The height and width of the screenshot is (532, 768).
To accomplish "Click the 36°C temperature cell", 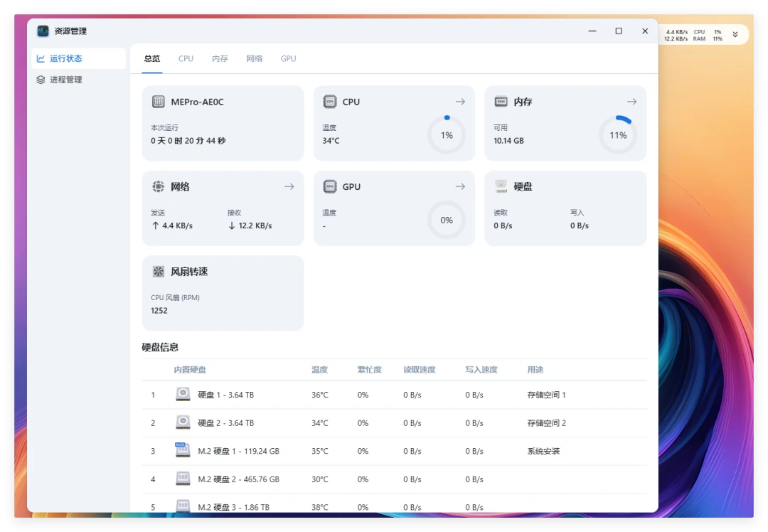I will (x=320, y=395).
